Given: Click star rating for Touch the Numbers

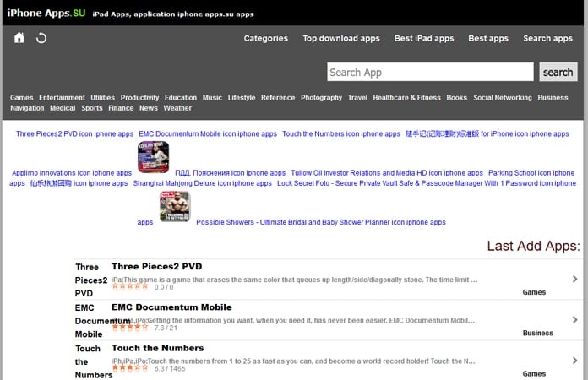Looking at the screenshot, I should pyautogui.click(x=130, y=368).
